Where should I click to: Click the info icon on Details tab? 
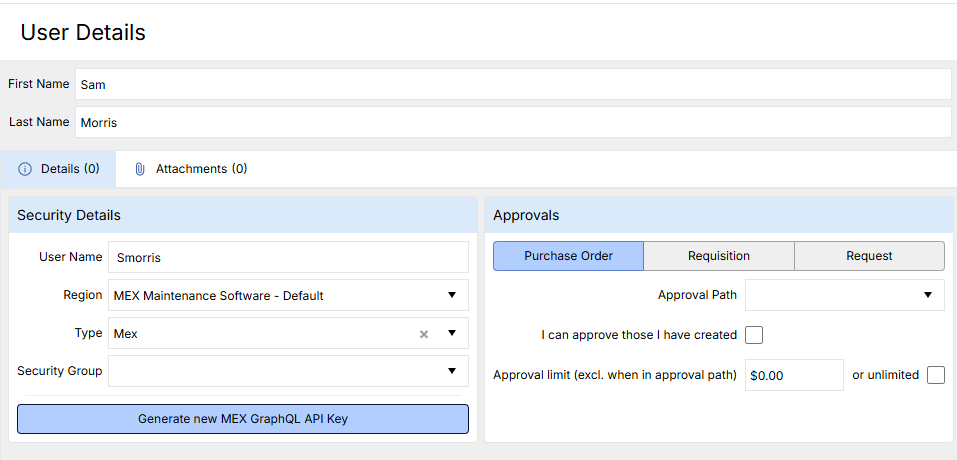pos(25,169)
